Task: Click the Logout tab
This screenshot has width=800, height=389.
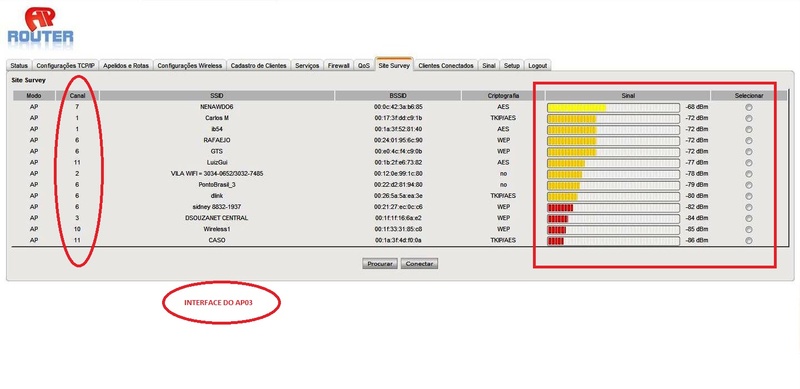Action: [537, 66]
